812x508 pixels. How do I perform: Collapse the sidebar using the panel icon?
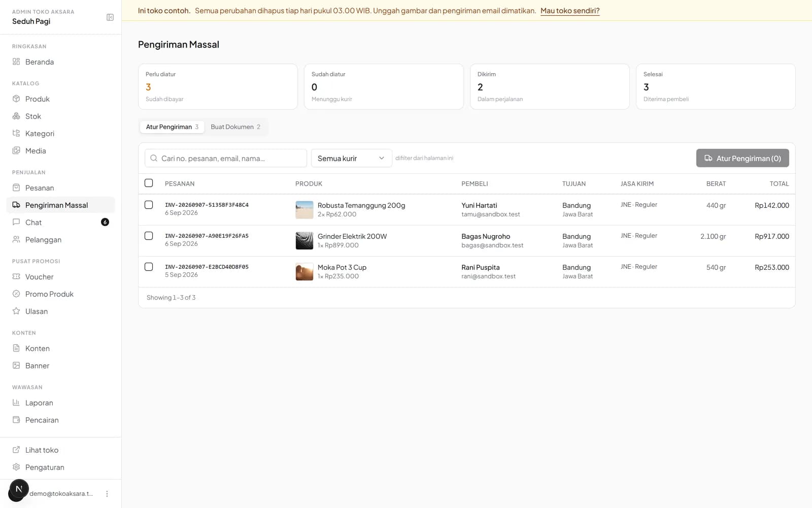pyautogui.click(x=110, y=17)
